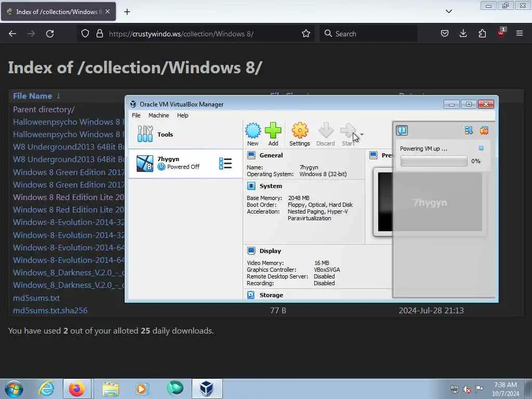Viewport: 532px width, 399px height.
Task: Click the delete finished notifications icon
Action: (484, 130)
